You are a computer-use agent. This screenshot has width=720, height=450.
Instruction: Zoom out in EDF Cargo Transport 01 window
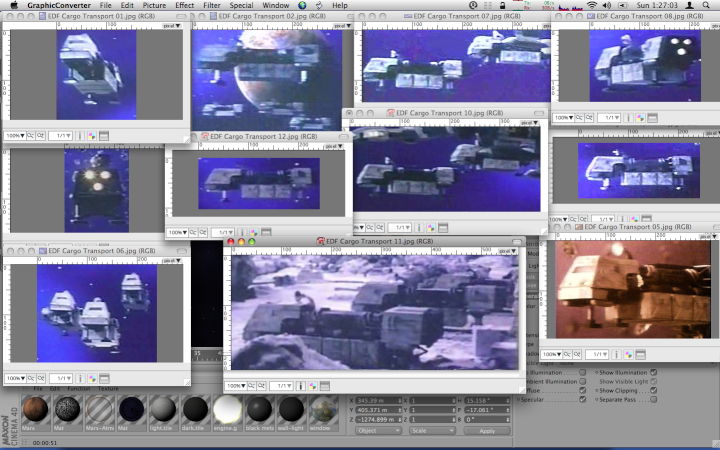(x=31, y=136)
